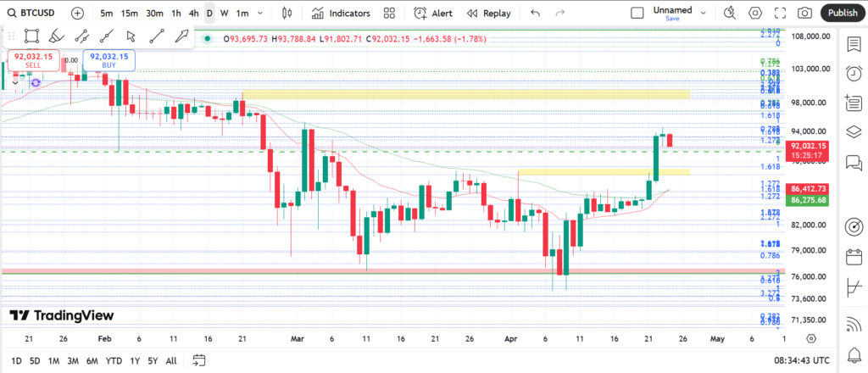This screenshot has width=868, height=373.
Task: Select the D daily timeframe
Action: tap(209, 13)
